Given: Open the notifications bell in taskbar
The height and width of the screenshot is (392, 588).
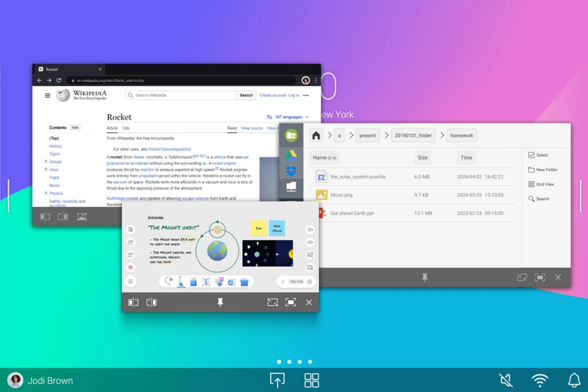Looking at the screenshot, I should tap(574, 380).
